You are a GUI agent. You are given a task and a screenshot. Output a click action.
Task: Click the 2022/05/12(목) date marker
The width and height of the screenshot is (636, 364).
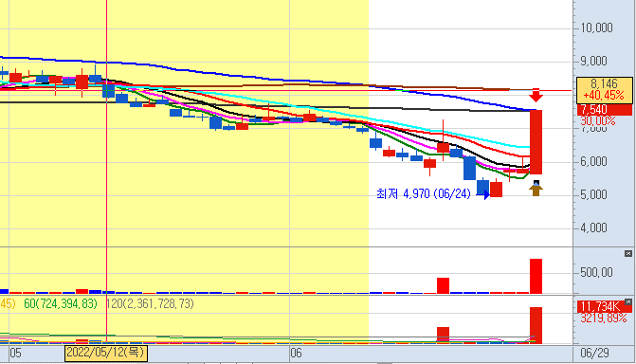click(106, 353)
